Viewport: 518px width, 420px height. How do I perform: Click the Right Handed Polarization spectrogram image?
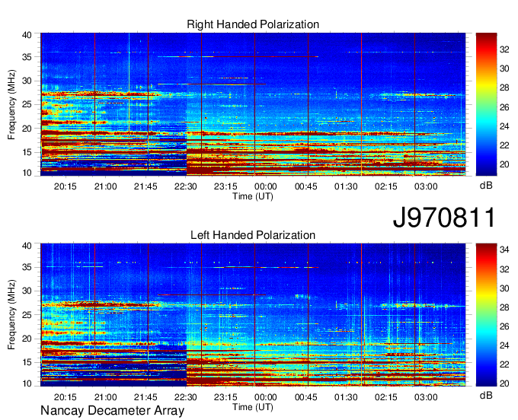click(253, 104)
